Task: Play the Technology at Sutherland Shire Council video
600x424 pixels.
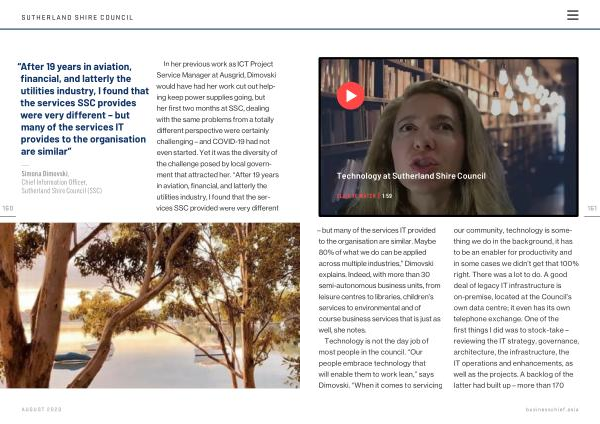Action: point(350,95)
